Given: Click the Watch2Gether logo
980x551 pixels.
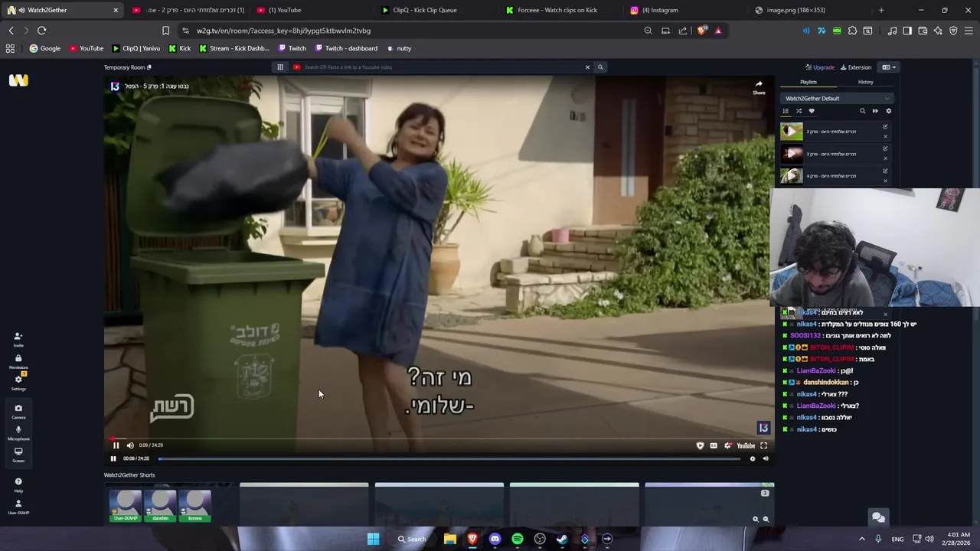Looking at the screenshot, I should [x=18, y=80].
